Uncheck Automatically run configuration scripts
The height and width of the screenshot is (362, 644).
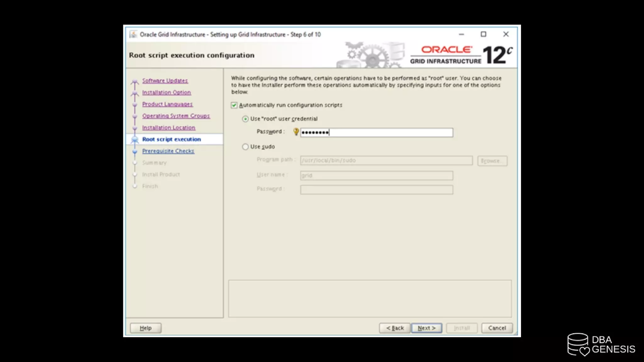234,105
